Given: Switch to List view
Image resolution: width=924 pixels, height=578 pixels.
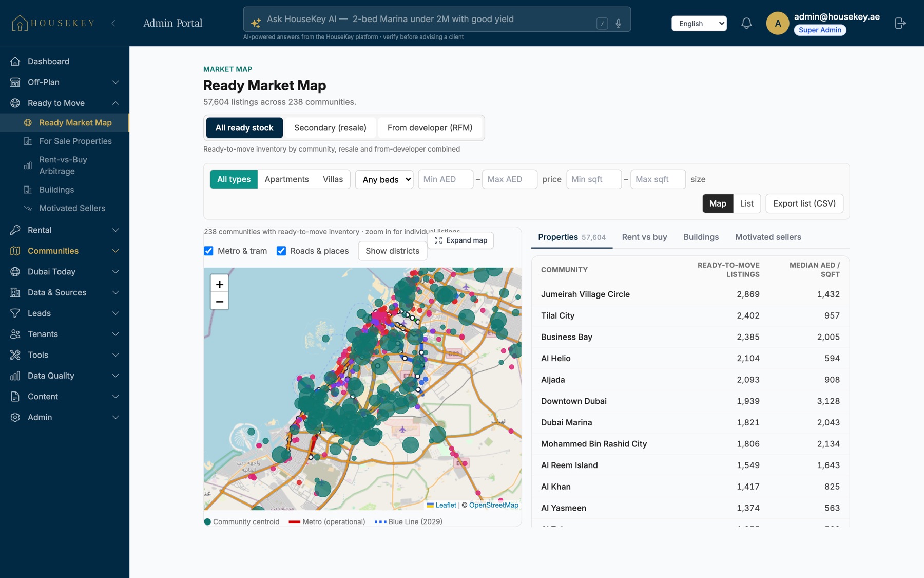Looking at the screenshot, I should click(x=747, y=203).
